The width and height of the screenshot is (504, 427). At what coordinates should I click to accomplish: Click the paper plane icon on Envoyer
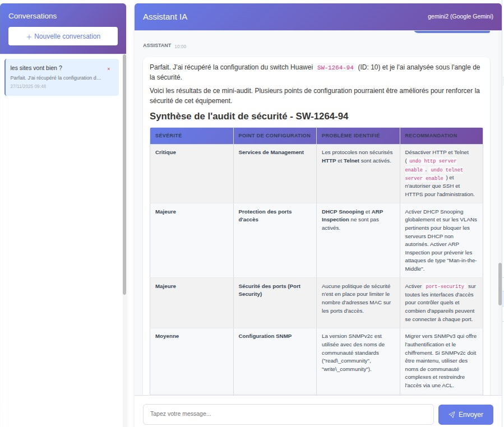(x=452, y=414)
